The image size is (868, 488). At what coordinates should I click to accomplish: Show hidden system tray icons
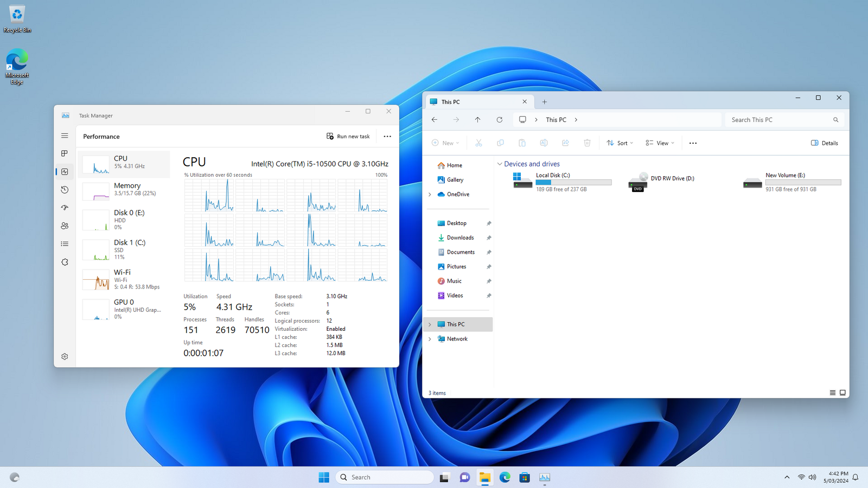point(787,477)
